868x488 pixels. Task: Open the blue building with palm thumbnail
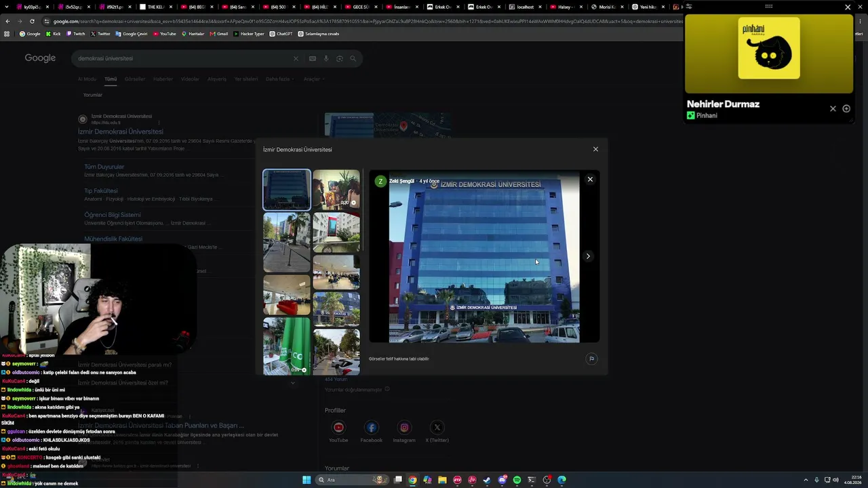point(336,309)
